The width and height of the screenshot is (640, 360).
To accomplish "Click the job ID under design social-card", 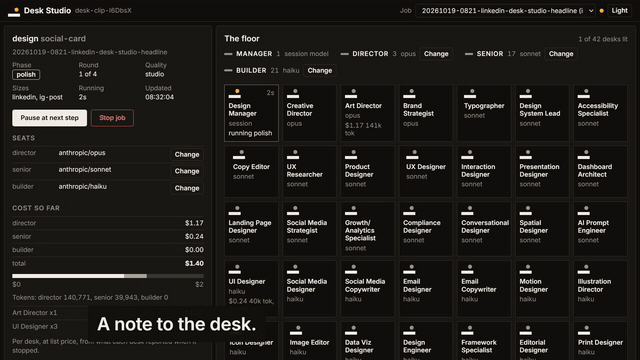I will tap(90, 52).
